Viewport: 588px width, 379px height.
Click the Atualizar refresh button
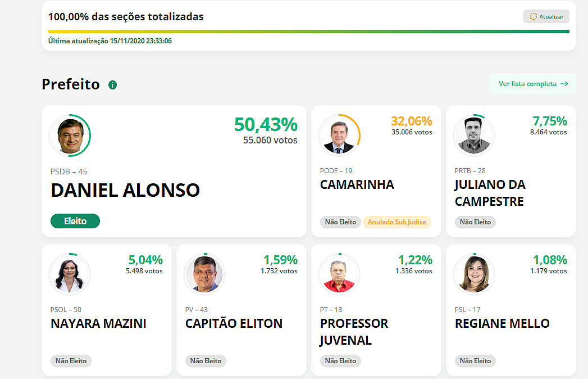pyautogui.click(x=546, y=17)
